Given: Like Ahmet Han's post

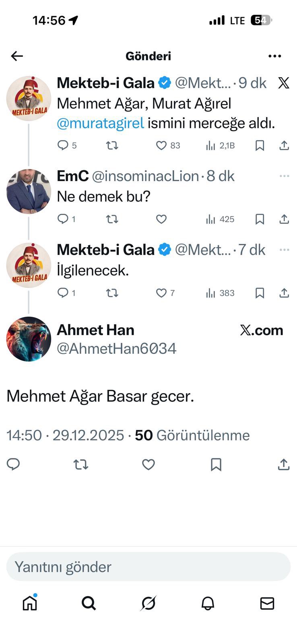Looking at the screenshot, I should click(x=148, y=464).
